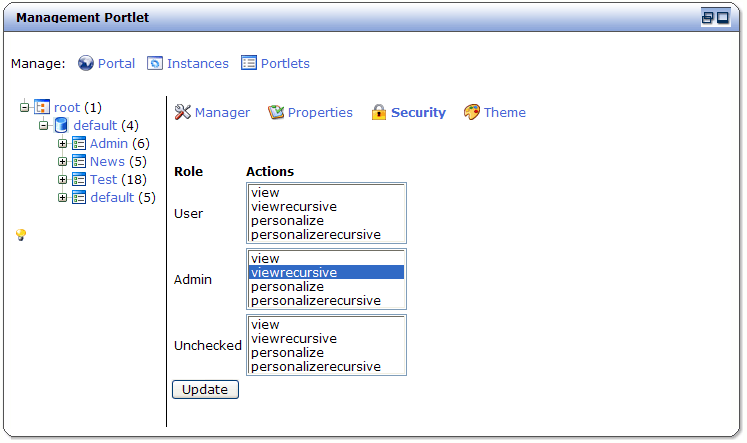The width and height of the screenshot is (747, 443).
Task: Click the Security padlock icon
Action: point(379,112)
